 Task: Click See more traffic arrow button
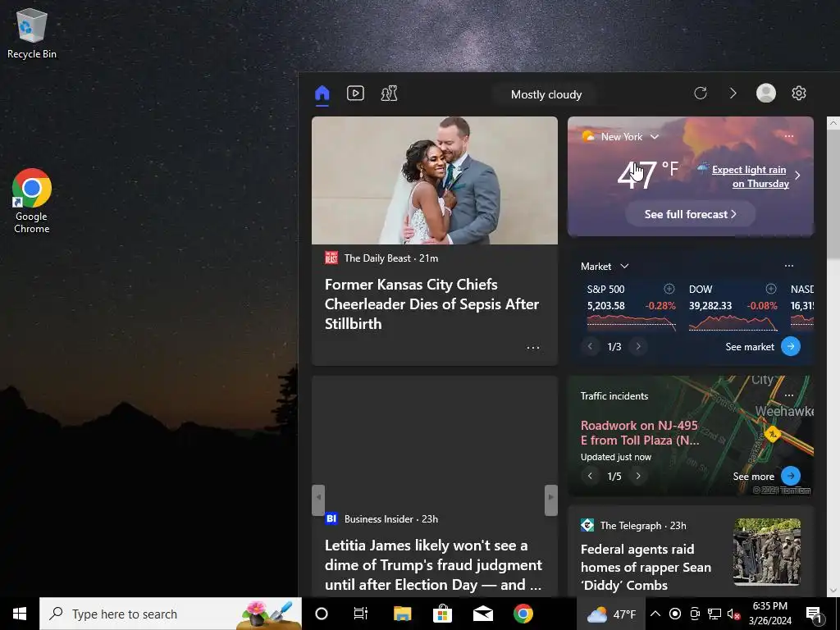790,476
